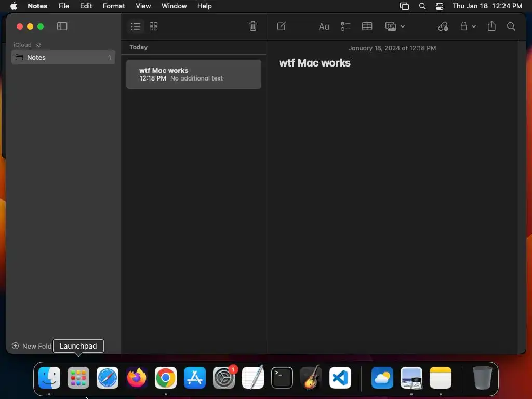Click the Notes app icon in Dock
Image resolution: width=532 pixels, height=399 pixels.
coord(441,378)
